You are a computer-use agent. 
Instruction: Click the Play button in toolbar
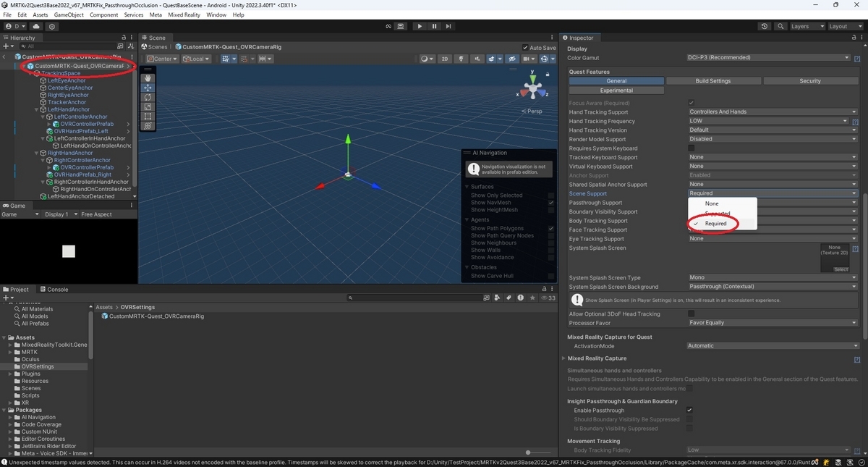pos(420,26)
